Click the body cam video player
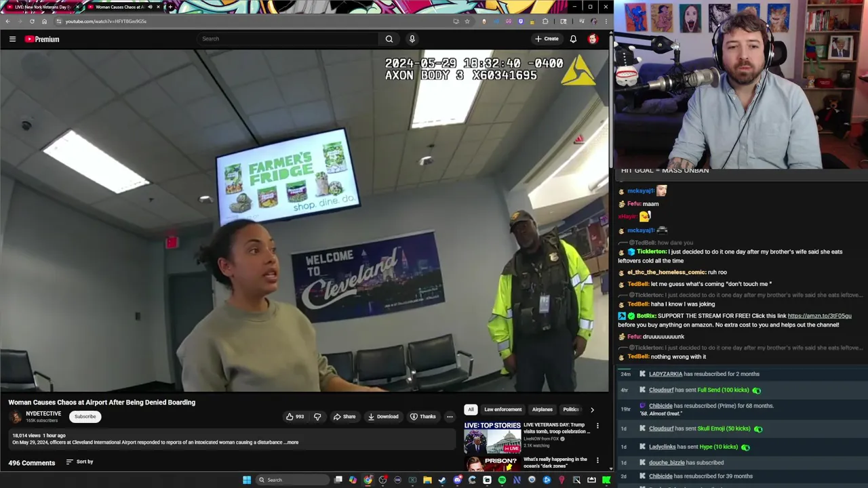Screen dimensions: 868x488 pos(304,220)
